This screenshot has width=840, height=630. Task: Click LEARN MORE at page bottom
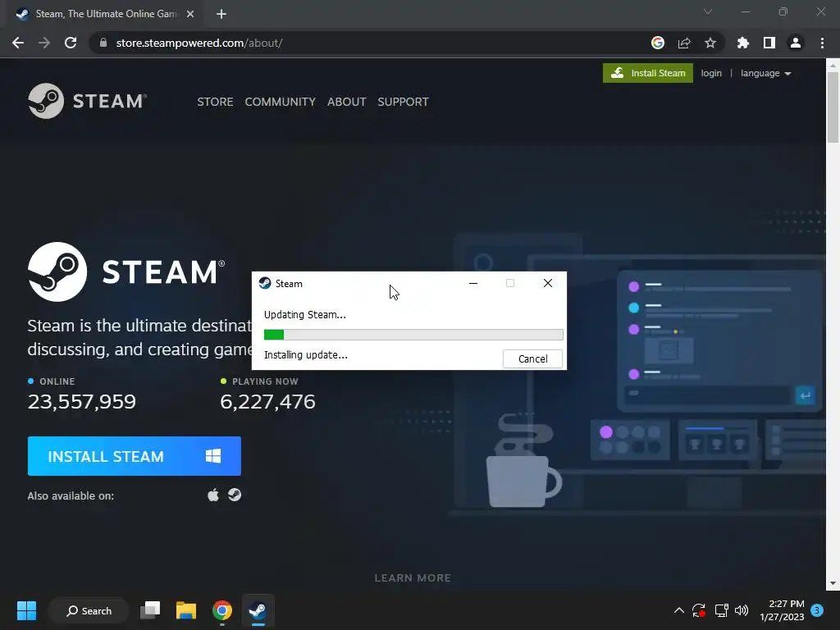coord(413,578)
